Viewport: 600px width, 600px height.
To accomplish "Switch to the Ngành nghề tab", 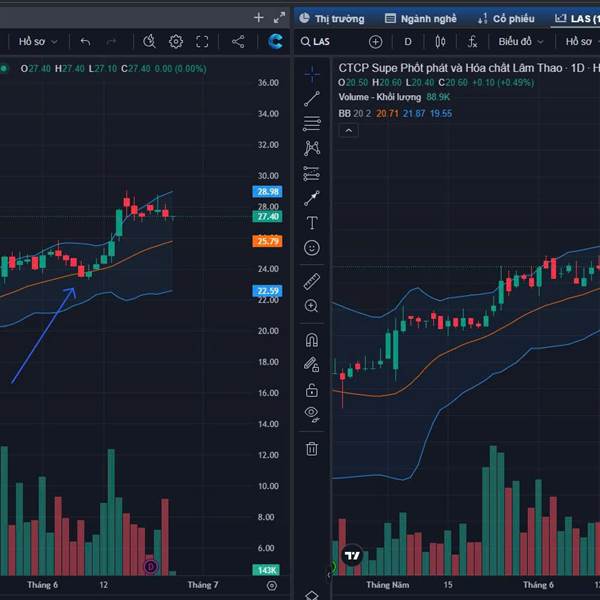I will click(x=421, y=18).
